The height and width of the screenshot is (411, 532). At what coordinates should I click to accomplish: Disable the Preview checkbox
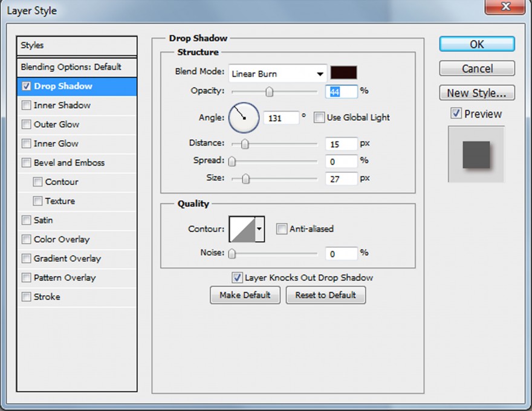[456, 114]
